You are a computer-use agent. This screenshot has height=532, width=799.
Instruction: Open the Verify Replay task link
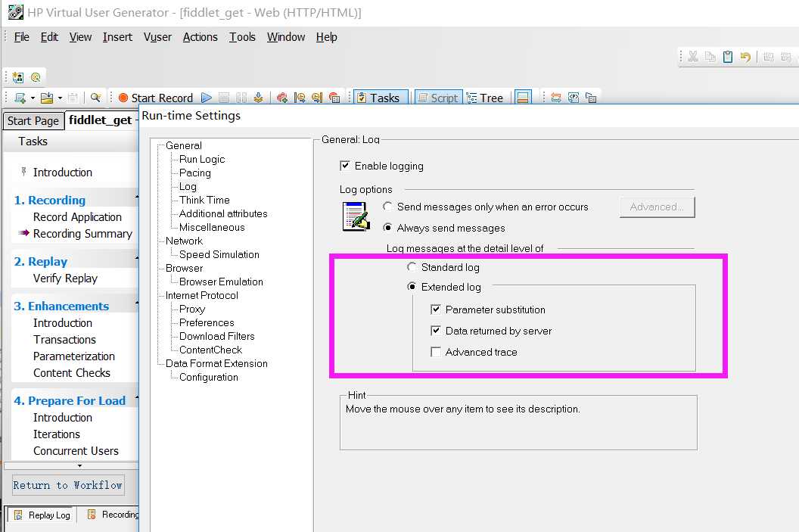point(65,278)
